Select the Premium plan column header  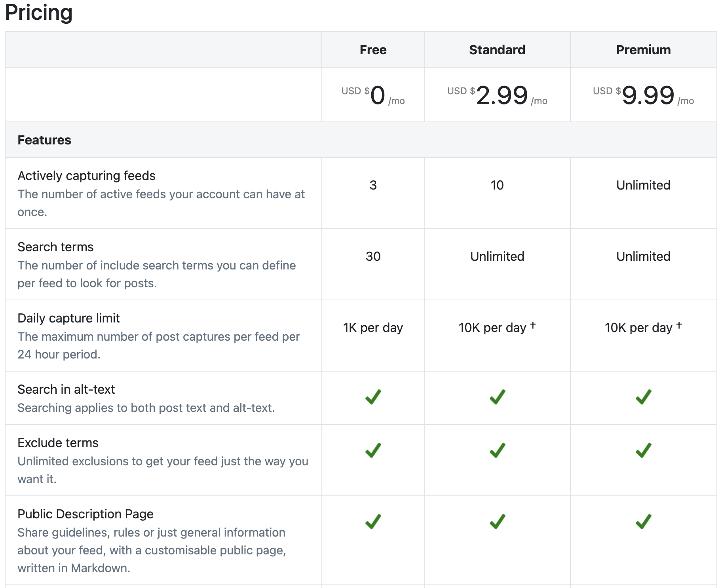[x=643, y=50]
